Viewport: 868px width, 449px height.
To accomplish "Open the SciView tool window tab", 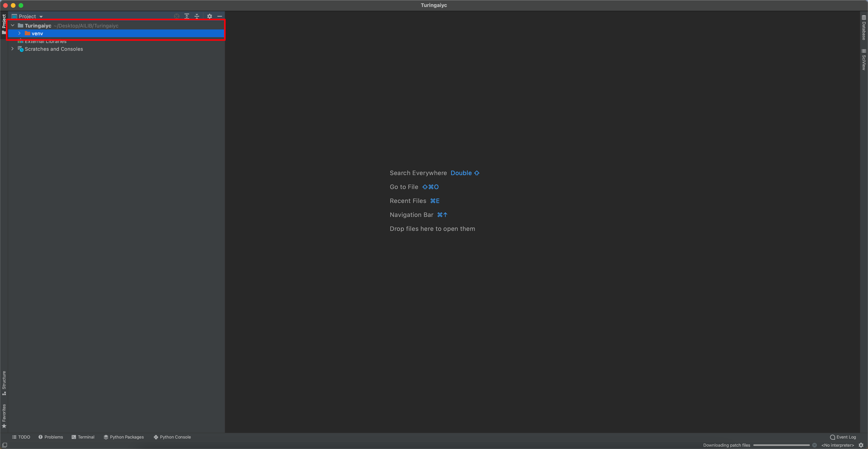I will 864,60.
